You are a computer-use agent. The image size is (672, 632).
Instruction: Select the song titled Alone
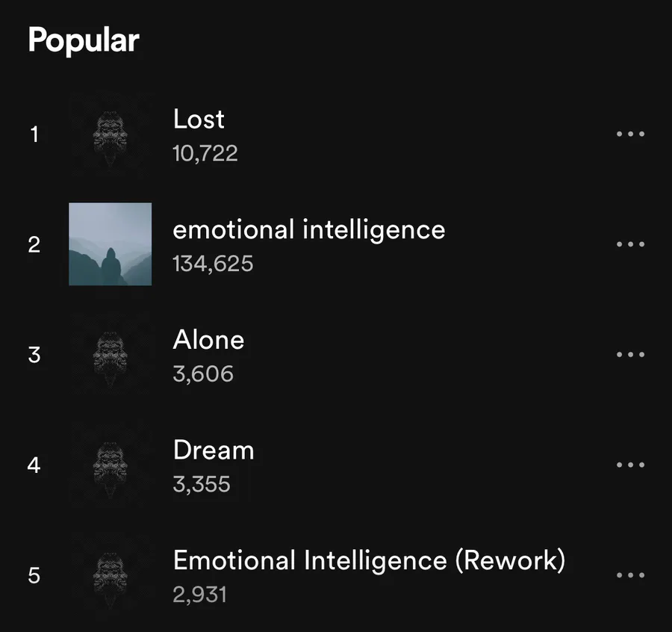[x=208, y=340]
